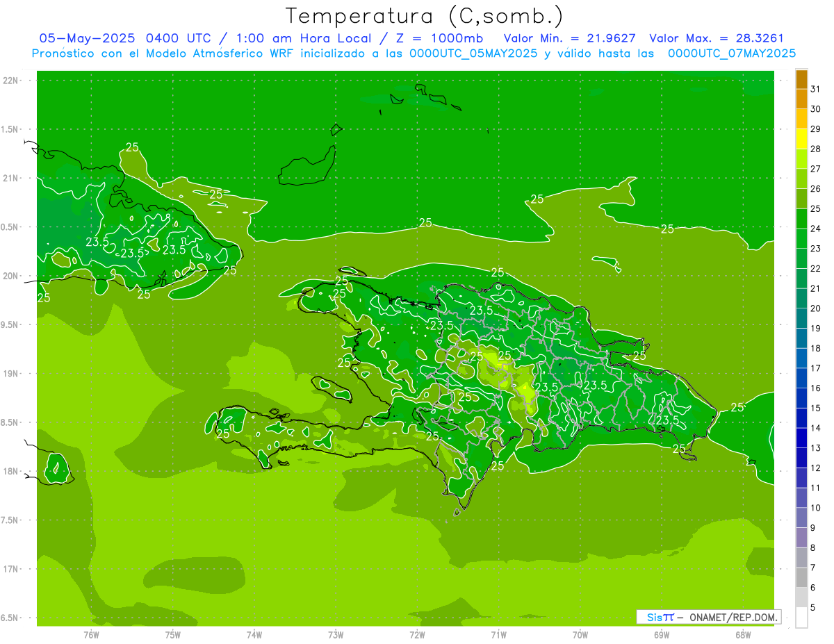Image resolution: width=834 pixels, height=644 pixels.
Task: Click the colorbar label '18'
Action: [816, 348]
